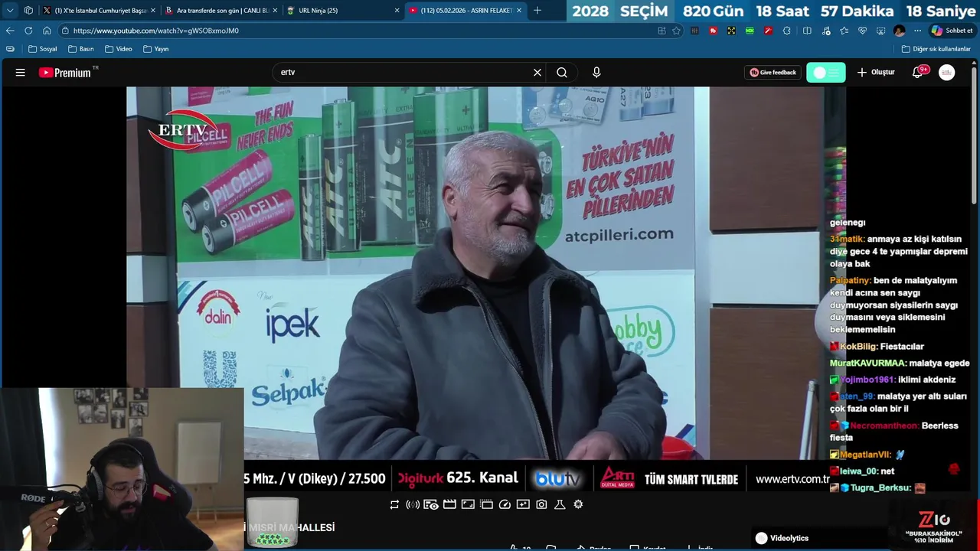
Task: Click the cinema clapperboard icon under video
Action: coord(449,504)
